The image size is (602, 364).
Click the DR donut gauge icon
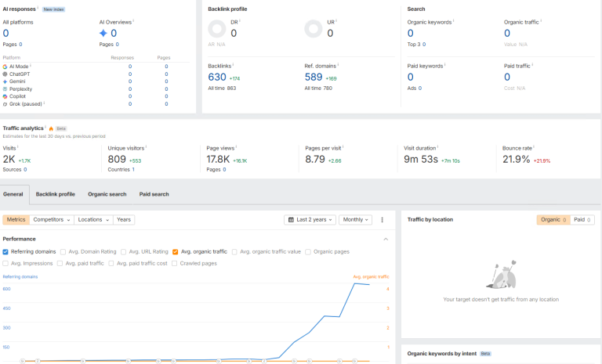[x=217, y=29]
